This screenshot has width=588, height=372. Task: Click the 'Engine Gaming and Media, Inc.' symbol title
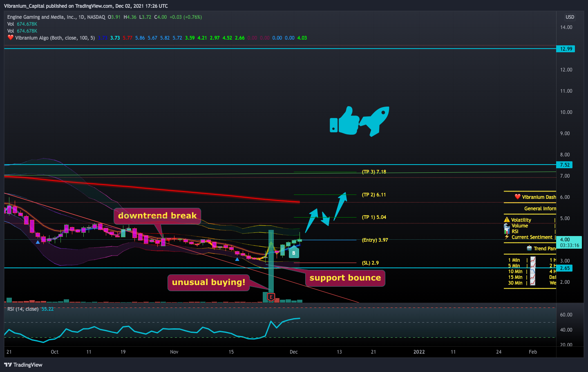coord(42,17)
